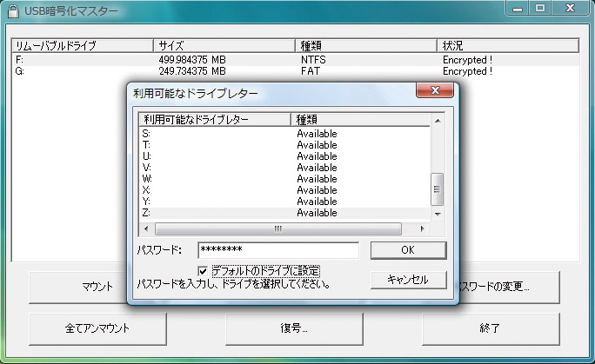
Task: Click the 全てアンマウント button
Action: [97, 328]
